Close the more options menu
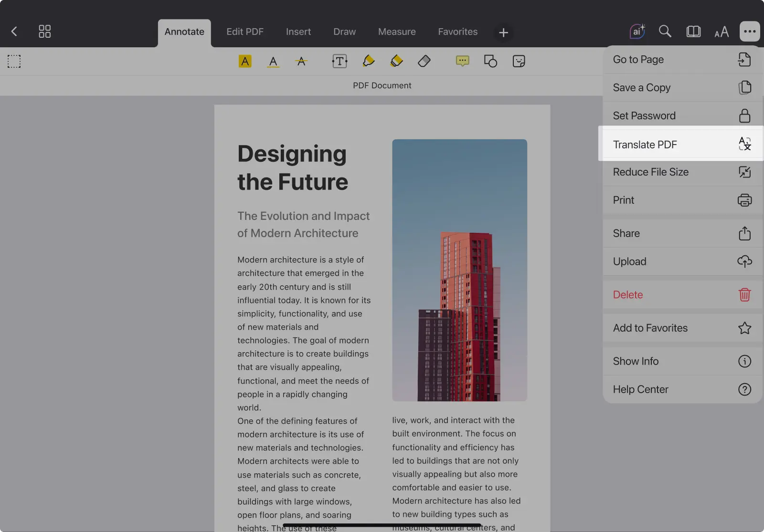This screenshot has width=764, height=532. point(749,31)
